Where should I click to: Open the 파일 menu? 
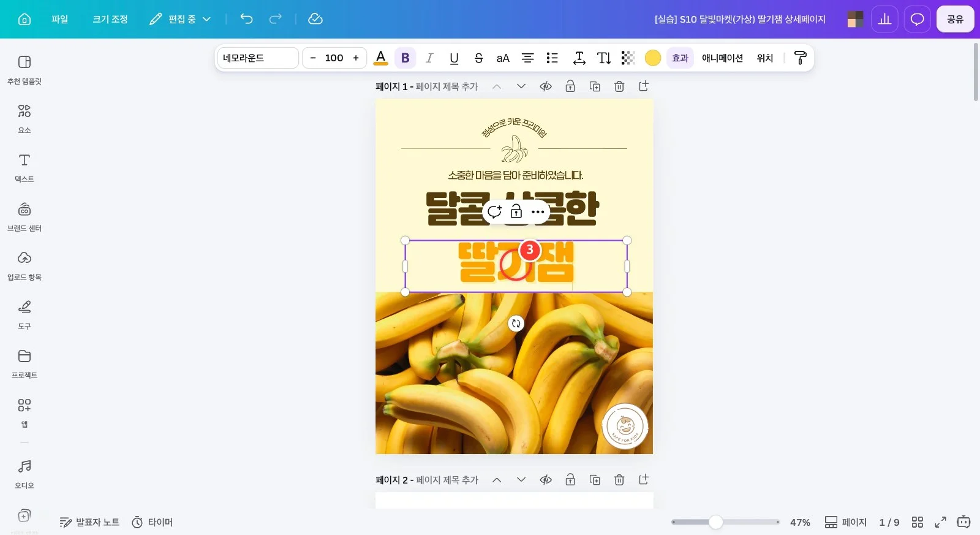60,19
